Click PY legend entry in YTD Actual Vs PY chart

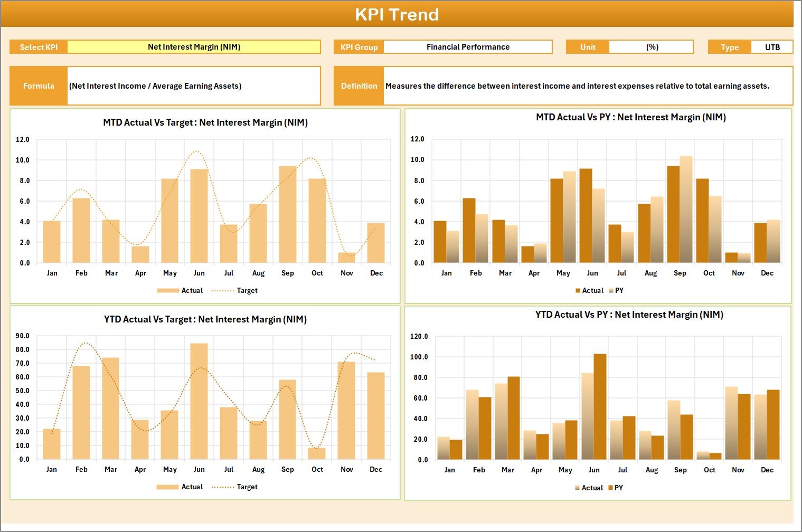click(x=618, y=488)
